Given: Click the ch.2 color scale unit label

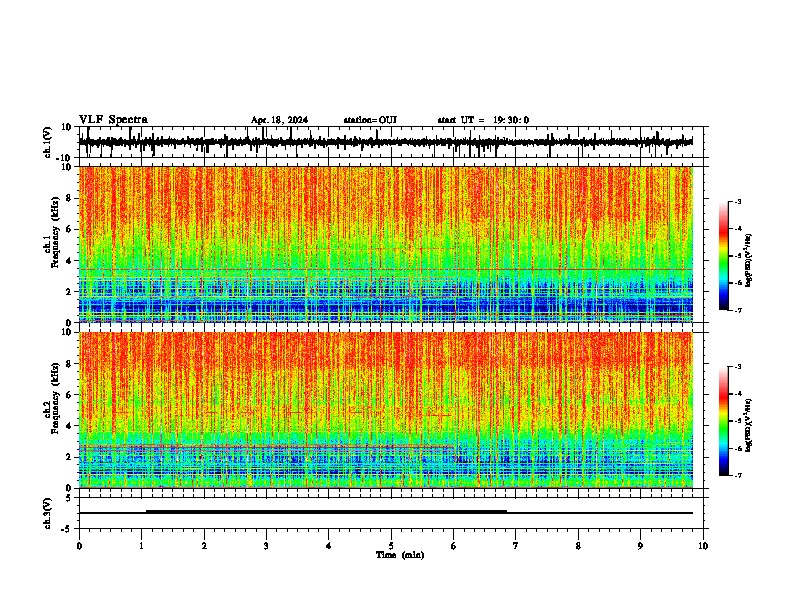Looking at the screenshot, I should pyautogui.click(x=748, y=425).
